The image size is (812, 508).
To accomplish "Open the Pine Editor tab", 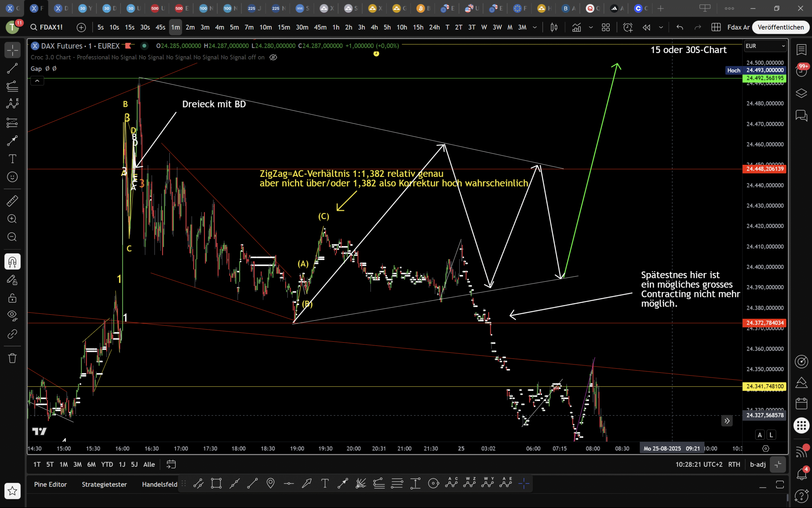I will click(50, 484).
